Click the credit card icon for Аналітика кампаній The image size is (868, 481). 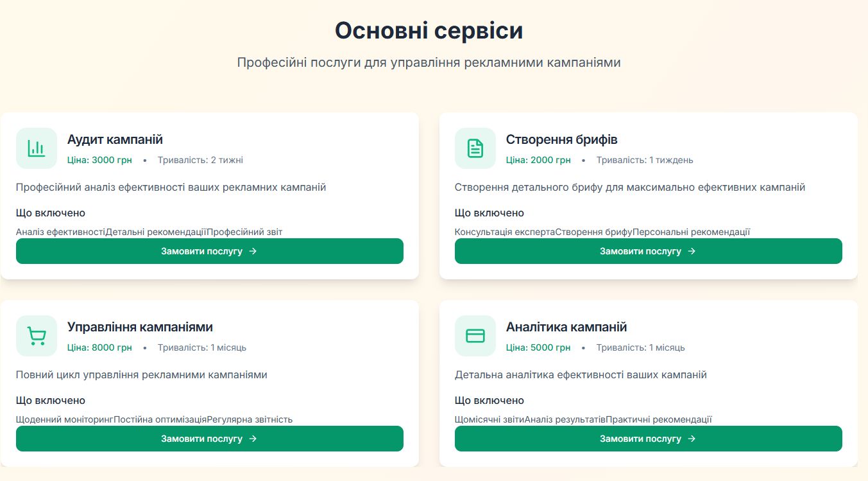[475, 336]
